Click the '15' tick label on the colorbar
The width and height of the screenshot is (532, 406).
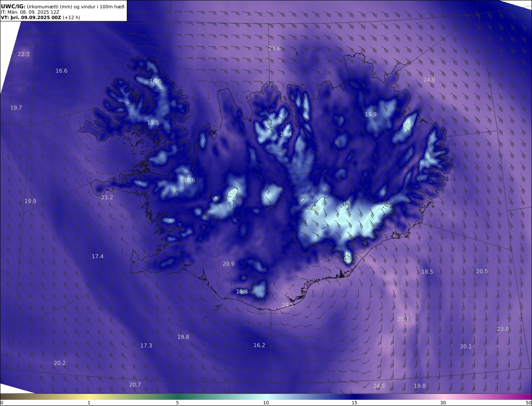pyautogui.click(x=355, y=403)
